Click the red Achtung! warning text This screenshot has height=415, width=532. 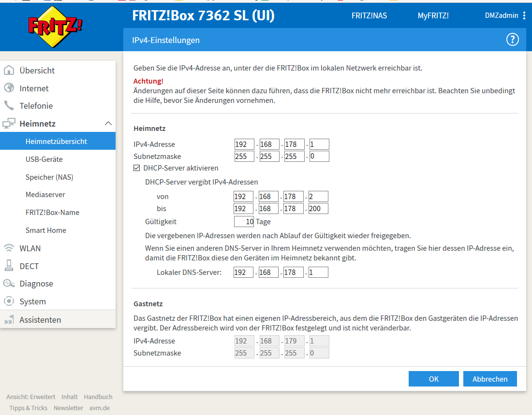[148, 81]
